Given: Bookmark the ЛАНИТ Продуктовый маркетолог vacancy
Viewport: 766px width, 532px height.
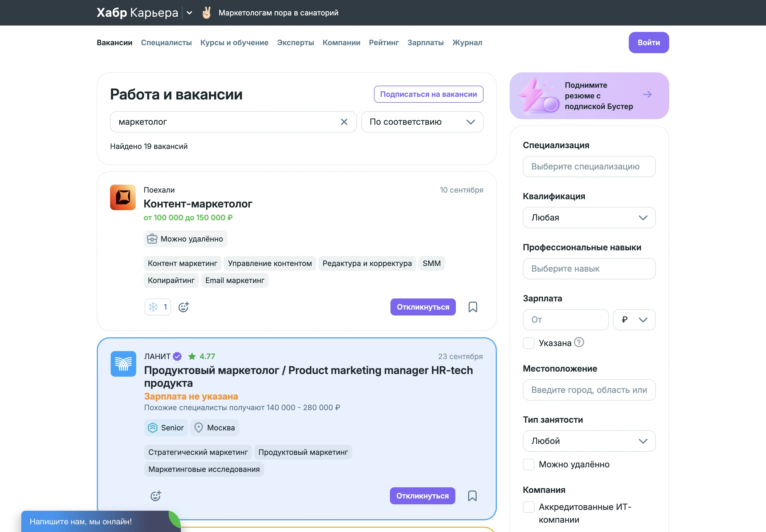Looking at the screenshot, I should (472, 496).
